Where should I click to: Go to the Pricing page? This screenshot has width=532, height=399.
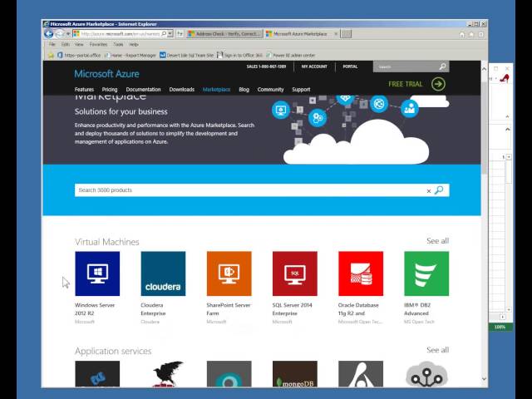coord(110,89)
